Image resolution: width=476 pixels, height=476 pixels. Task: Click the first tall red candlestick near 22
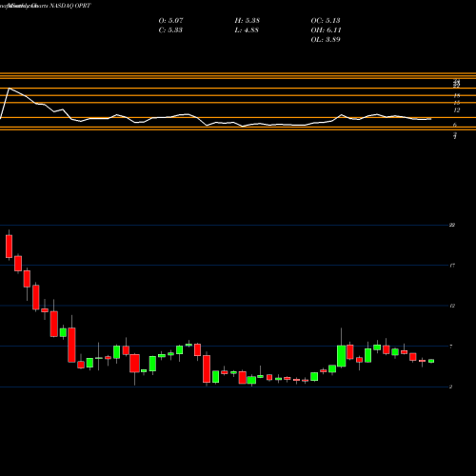tap(9, 247)
